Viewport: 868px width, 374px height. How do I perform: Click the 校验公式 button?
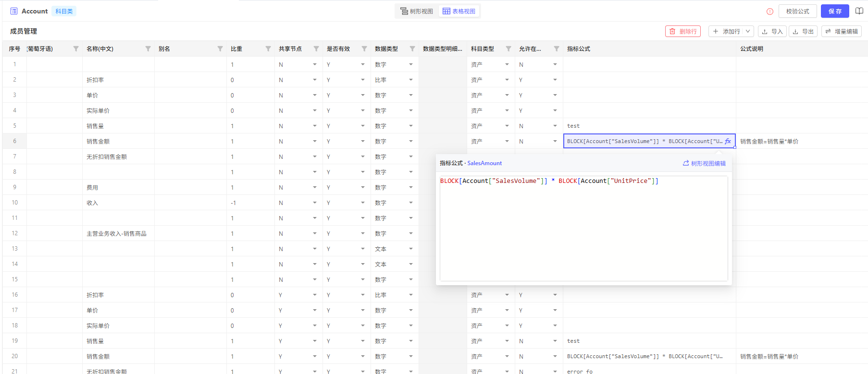(x=798, y=11)
